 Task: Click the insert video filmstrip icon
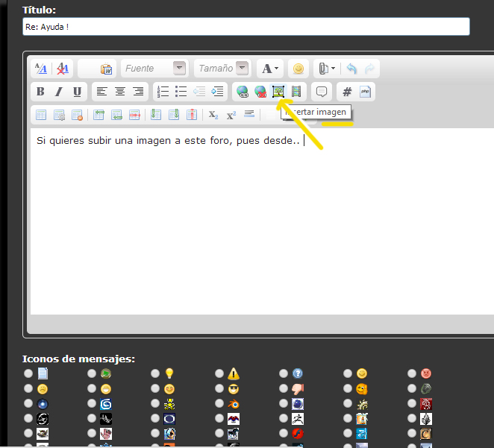click(x=296, y=92)
